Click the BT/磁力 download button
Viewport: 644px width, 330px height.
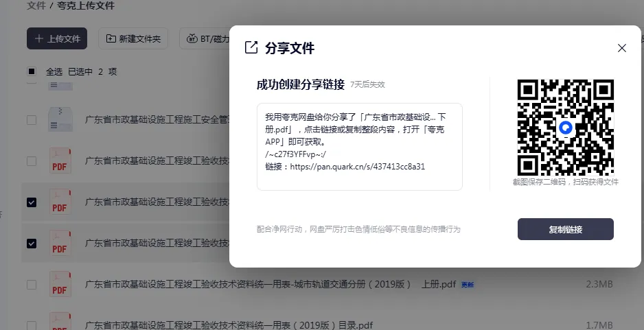pyautogui.click(x=205, y=38)
